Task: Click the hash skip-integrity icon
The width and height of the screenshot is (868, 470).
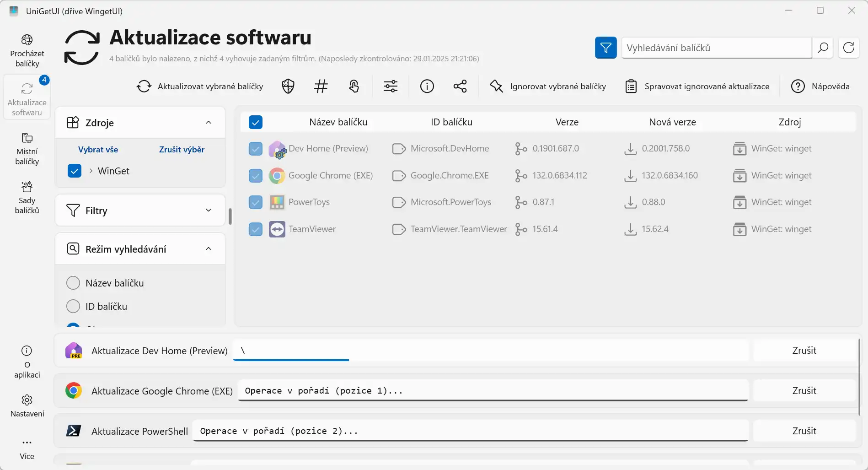Action: pyautogui.click(x=321, y=86)
